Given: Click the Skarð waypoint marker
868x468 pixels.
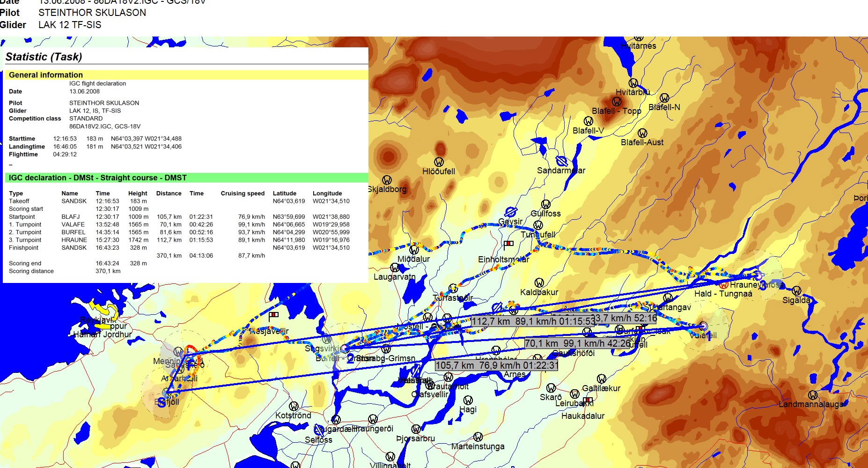Looking at the screenshot, I should point(551,388).
